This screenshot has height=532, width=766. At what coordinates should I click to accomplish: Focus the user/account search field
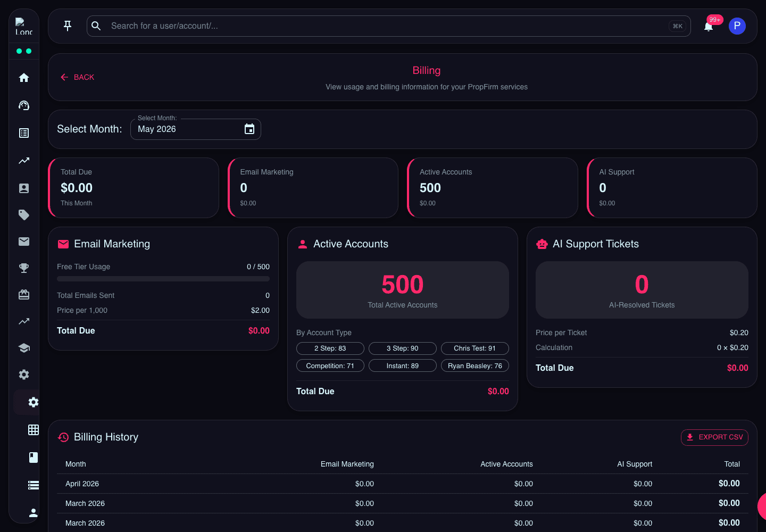pyautogui.click(x=388, y=26)
